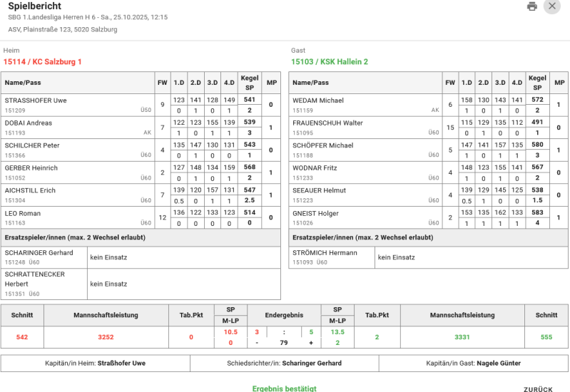Click substitute STRÖMICH Hermann

[x=325, y=253]
